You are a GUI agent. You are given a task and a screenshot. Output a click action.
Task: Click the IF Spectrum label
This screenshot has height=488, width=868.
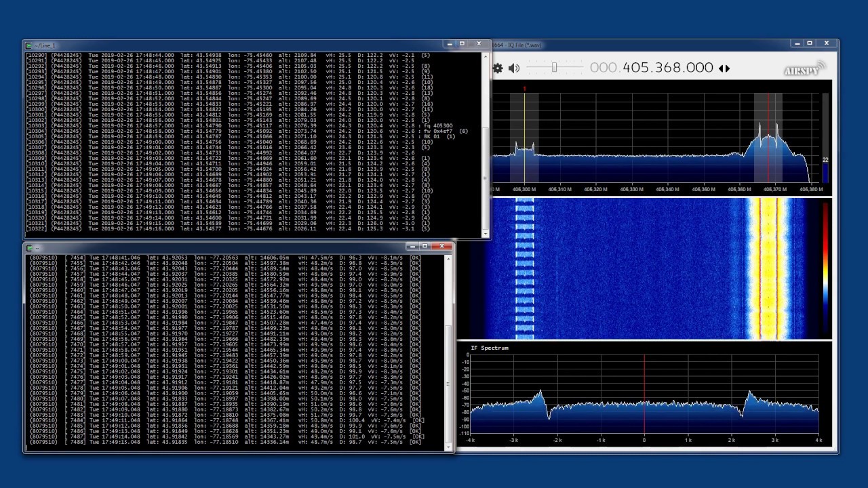(x=490, y=348)
